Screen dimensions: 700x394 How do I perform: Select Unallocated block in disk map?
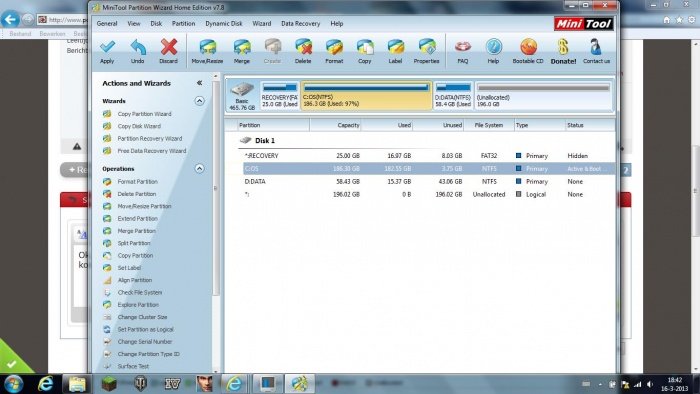coord(543,95)
